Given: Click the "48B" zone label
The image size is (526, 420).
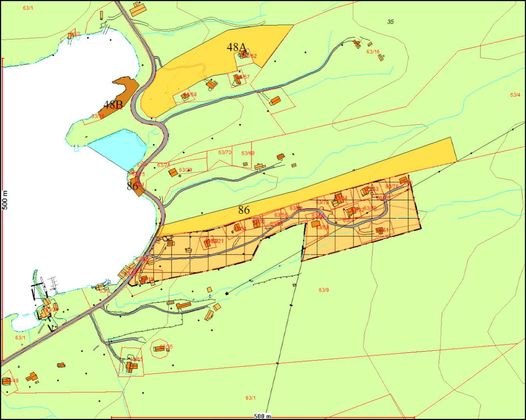Looking at the screenshot, I should click(113, 105).
